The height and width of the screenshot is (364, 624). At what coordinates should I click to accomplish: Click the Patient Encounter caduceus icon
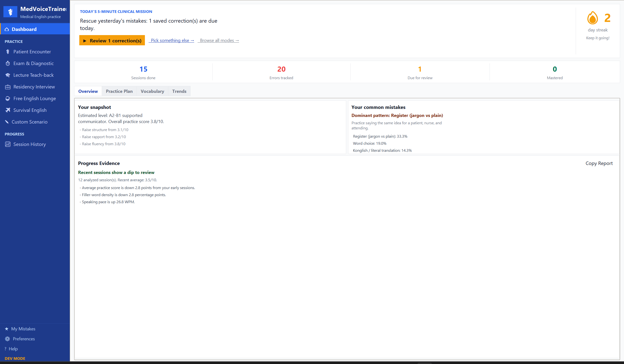click(8, 52)
